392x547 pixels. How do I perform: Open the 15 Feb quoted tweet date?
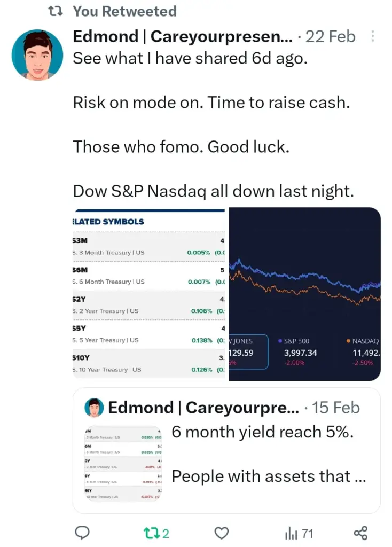tap(335, 408)
